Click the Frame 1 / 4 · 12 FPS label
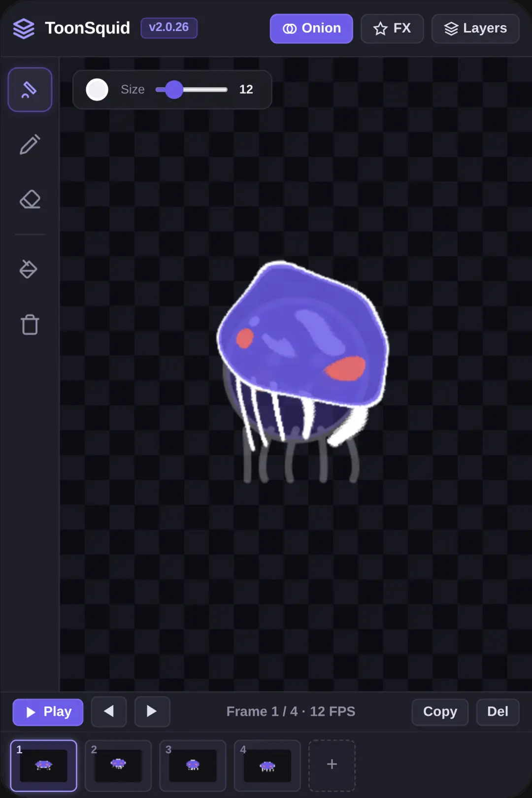The width and height of the screenshot is (532, 798). click(x=291, y=711)
